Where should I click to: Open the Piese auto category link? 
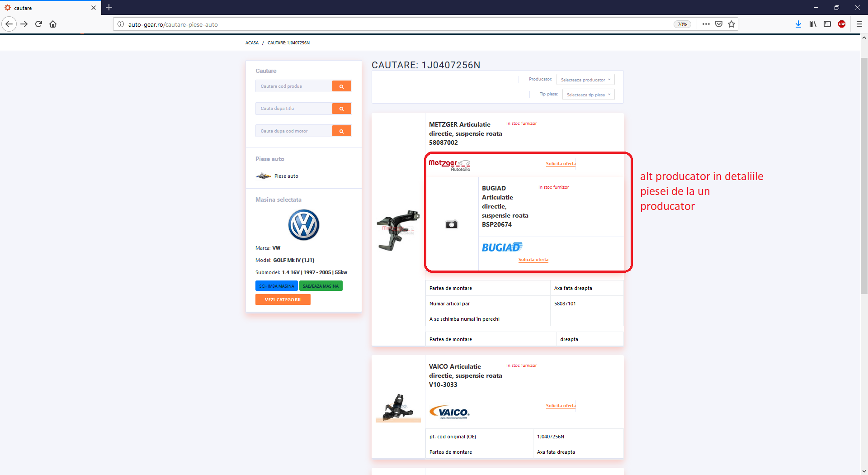point(286,176)
